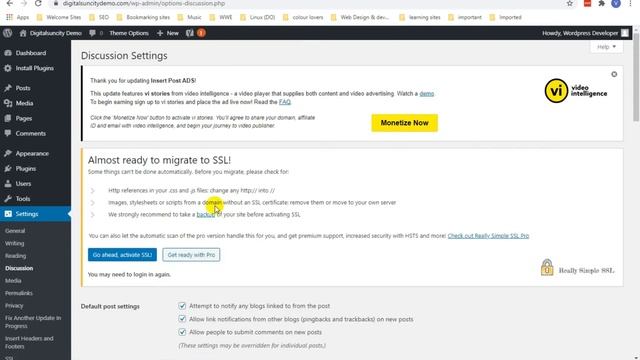Open the Privacy settings submenu
The image size is (640, 360).
(x=14, y=306)
